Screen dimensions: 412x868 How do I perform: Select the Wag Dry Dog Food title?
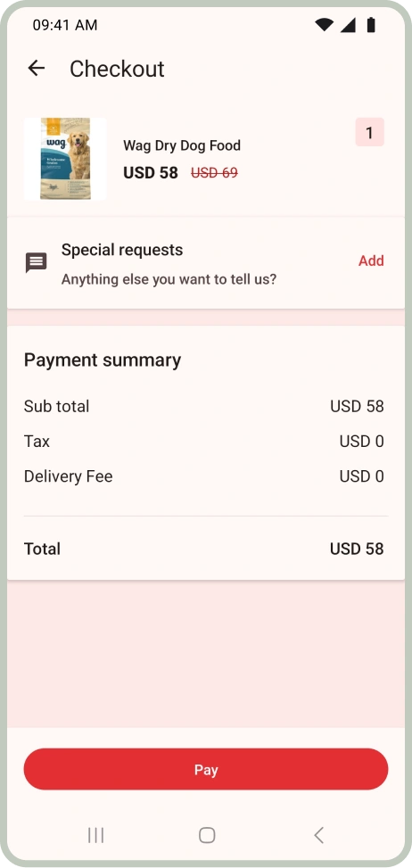point(182,145)
